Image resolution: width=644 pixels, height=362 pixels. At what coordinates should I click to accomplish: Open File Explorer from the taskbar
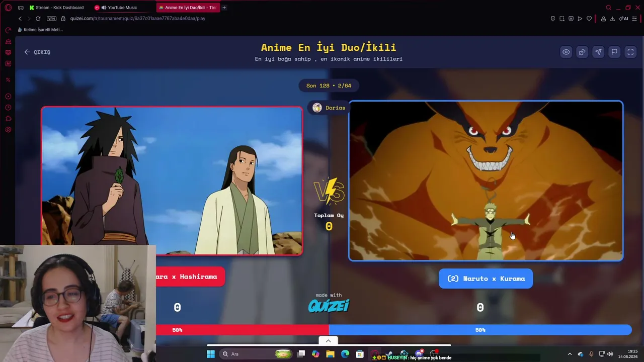pos(330,354)
